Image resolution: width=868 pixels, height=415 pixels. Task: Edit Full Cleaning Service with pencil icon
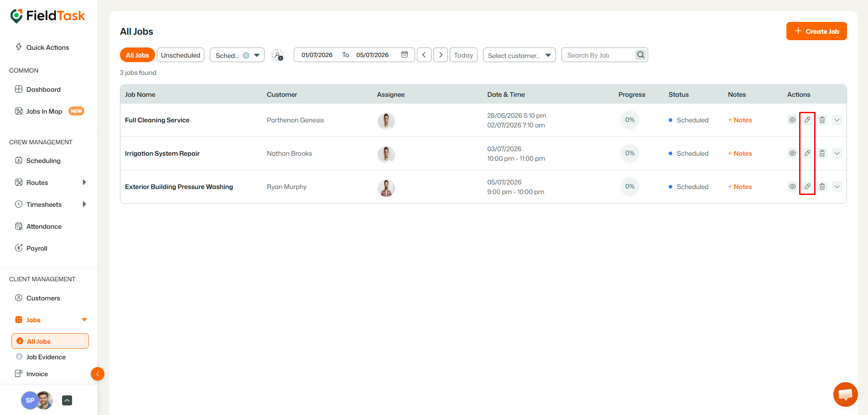pos(807,120)
